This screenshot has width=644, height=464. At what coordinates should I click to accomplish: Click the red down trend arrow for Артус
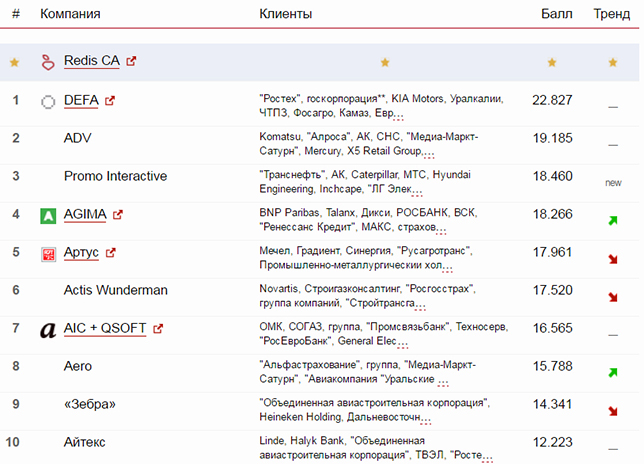tap(613, 259)
